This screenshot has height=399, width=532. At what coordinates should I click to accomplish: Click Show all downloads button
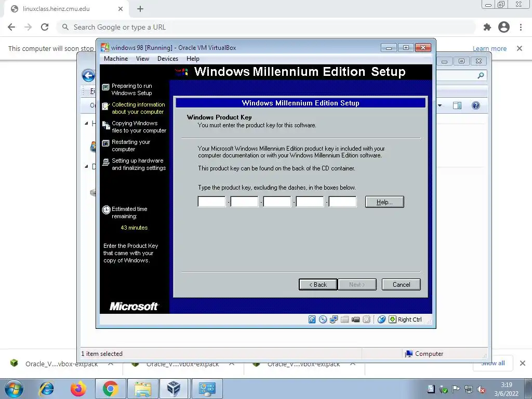[493, 363]
